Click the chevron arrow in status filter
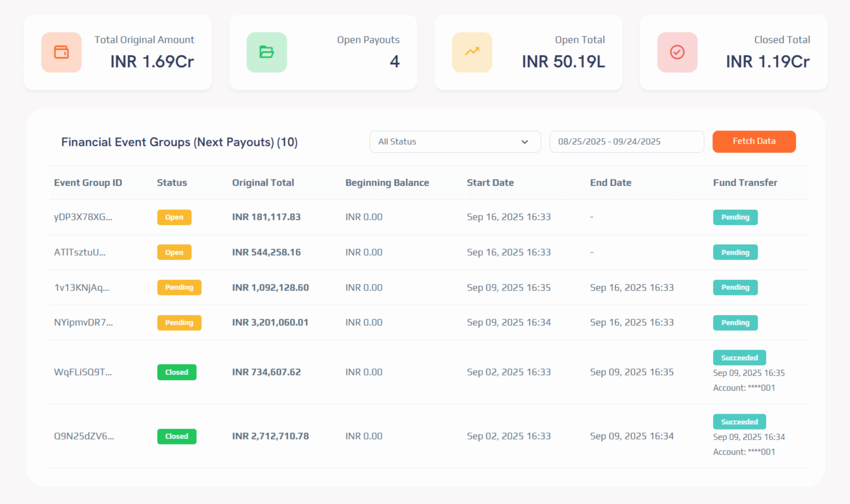The height and width of the screenshot is (504, 850). pyautogui.click(x=525, y=142)
